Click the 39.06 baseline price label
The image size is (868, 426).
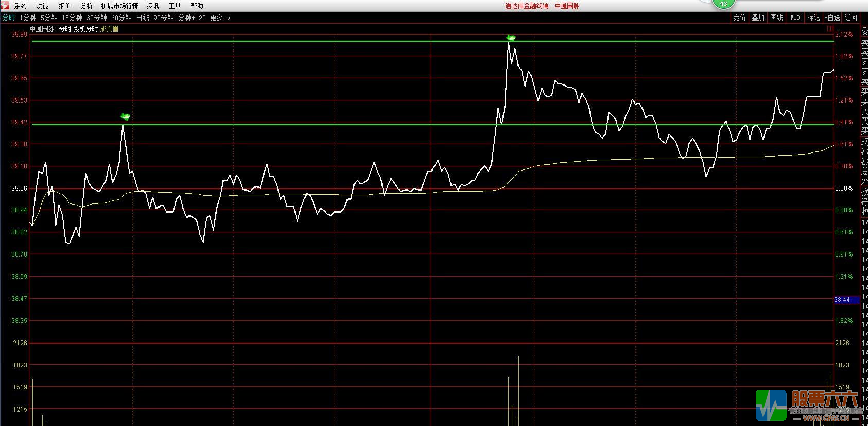click(x=19, y=189)
